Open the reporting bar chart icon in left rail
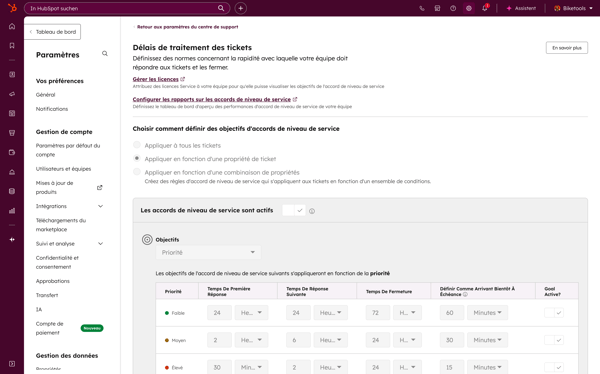Screen dimensions: 600x374 pos(12,211)
